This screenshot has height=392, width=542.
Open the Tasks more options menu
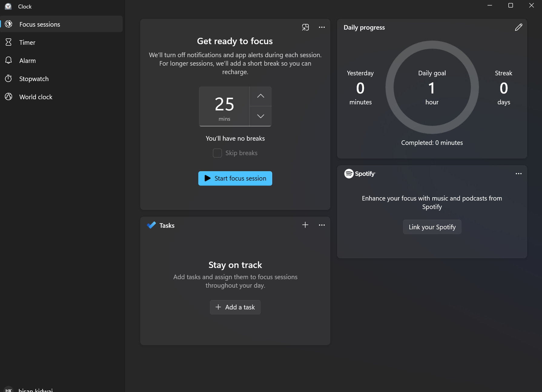click(322, 225)
